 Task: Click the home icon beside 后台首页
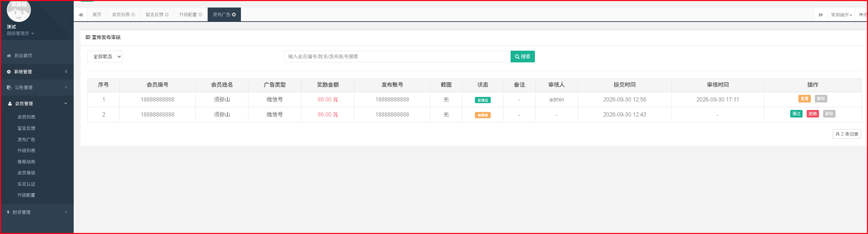pyautogui.click(x=9, y=56)
